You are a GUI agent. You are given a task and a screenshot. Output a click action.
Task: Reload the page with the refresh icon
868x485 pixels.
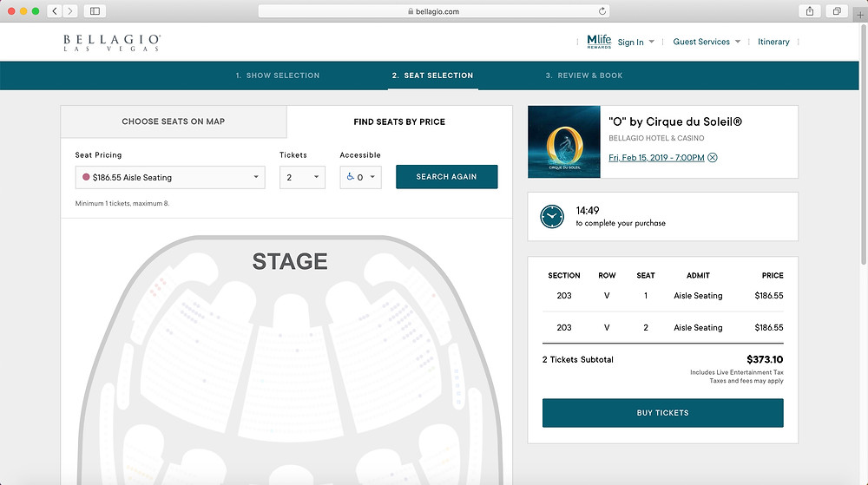[602, 11]
